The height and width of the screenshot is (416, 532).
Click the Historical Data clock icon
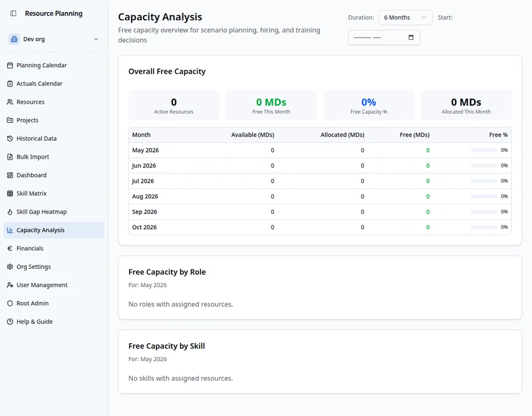point(10,138)
